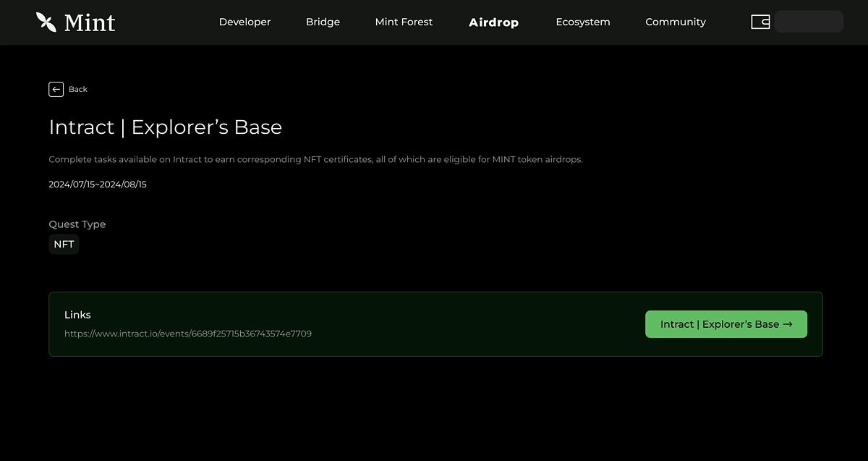
Task: Click the "Links" label
Action: pyautogui.click(x=77, y=315)
